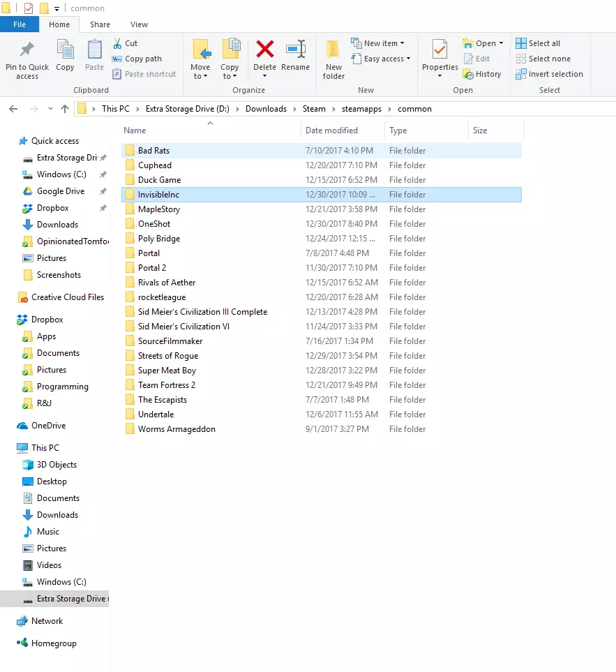Select the Super Meat Boy folder
The width and height of the screenshot is (616, 672).
tap(322, 371)
